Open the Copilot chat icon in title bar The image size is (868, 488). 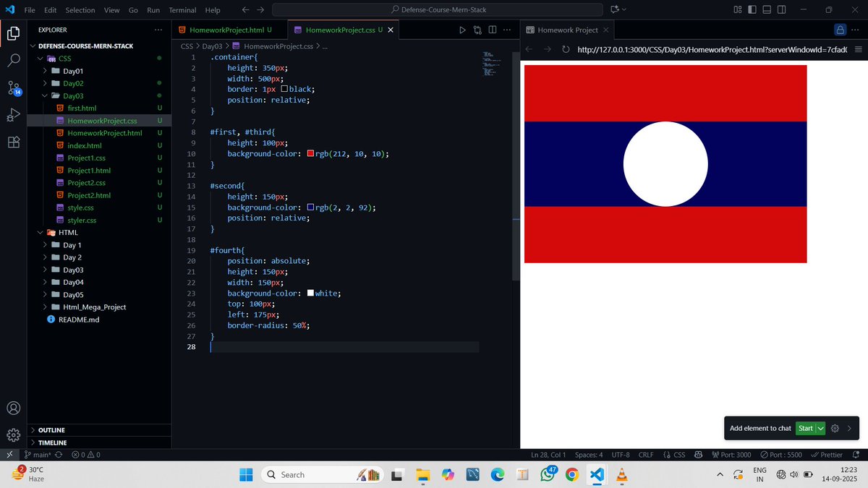[x=615, y=10]
